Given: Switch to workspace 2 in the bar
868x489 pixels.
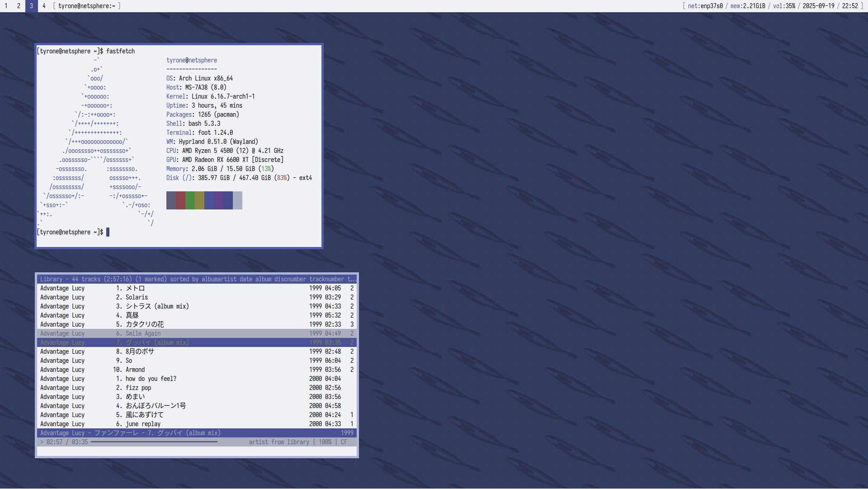Looking at the screenshot, I should coord(19,6).
